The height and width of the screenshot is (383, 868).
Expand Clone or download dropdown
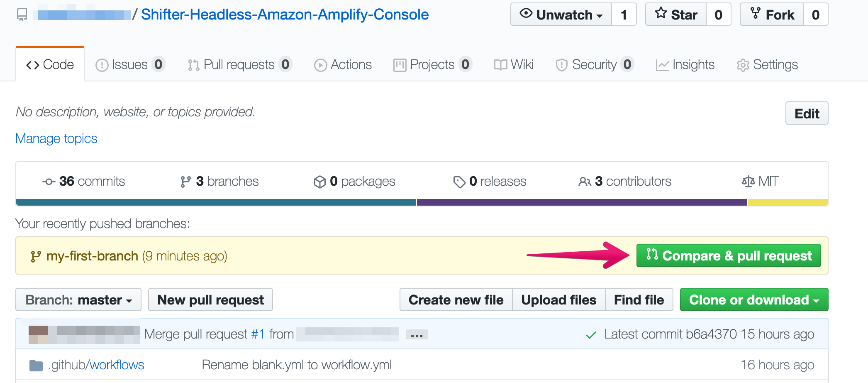[x=754, y=300]
